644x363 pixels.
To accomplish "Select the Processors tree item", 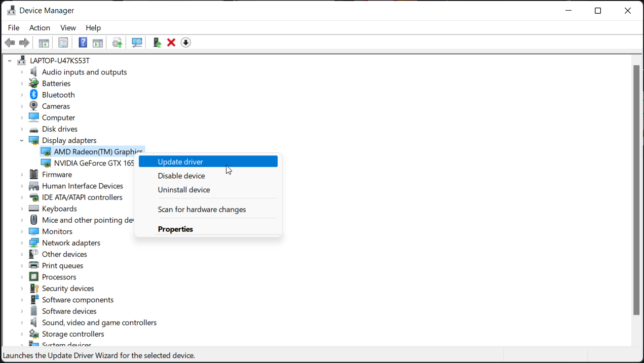I will click(x=59, y=277).
